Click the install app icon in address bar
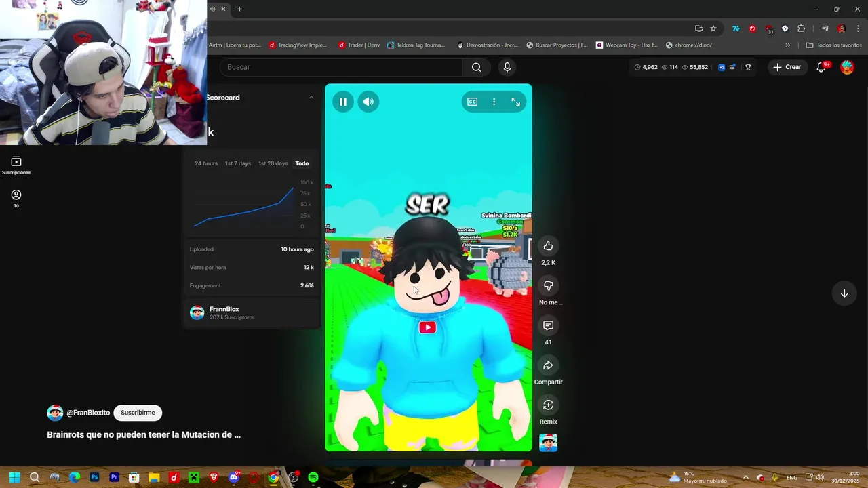The height and width of the screenshot is (488, 868). pyautogui.click(x=698, y=28)
